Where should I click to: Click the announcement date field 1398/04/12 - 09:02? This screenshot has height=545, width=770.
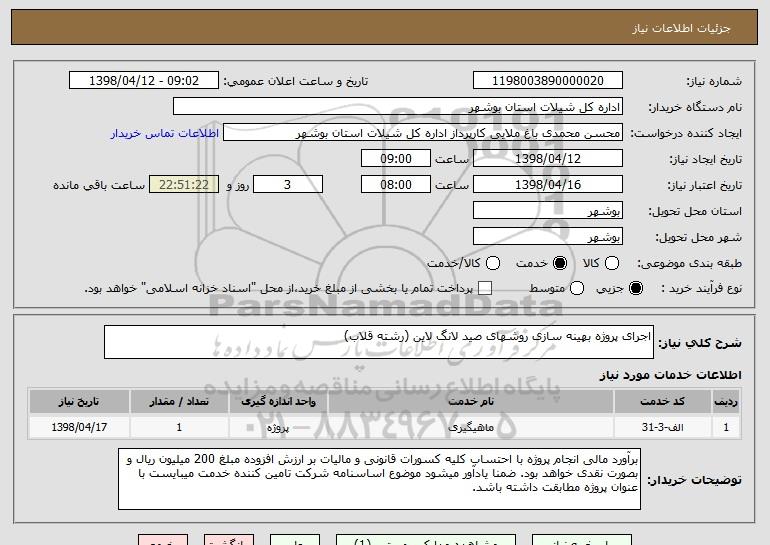pos(144,81)
